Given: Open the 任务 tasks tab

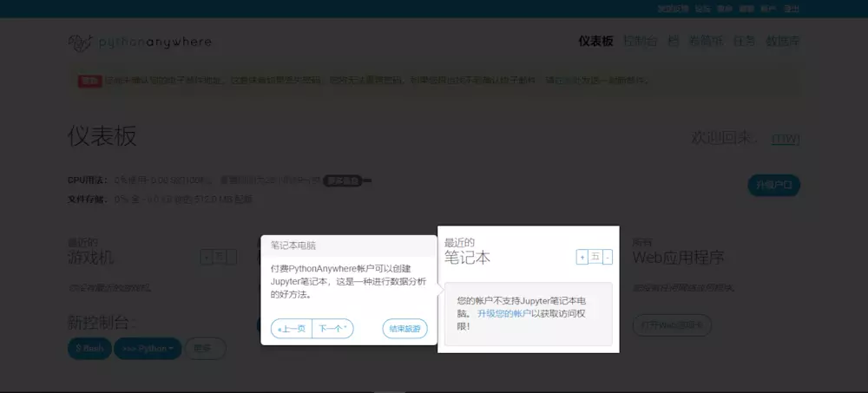Looking at the screenshot, I should [745, 41].
